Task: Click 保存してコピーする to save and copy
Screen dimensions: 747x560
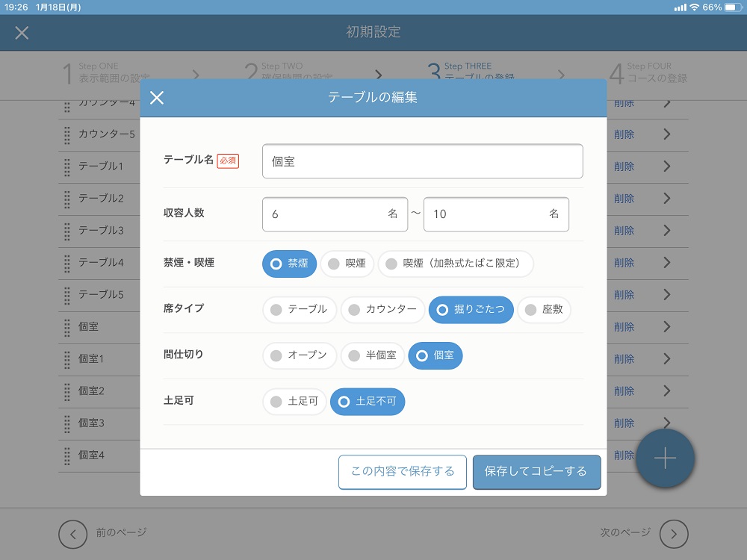Action: coord(536,472)
